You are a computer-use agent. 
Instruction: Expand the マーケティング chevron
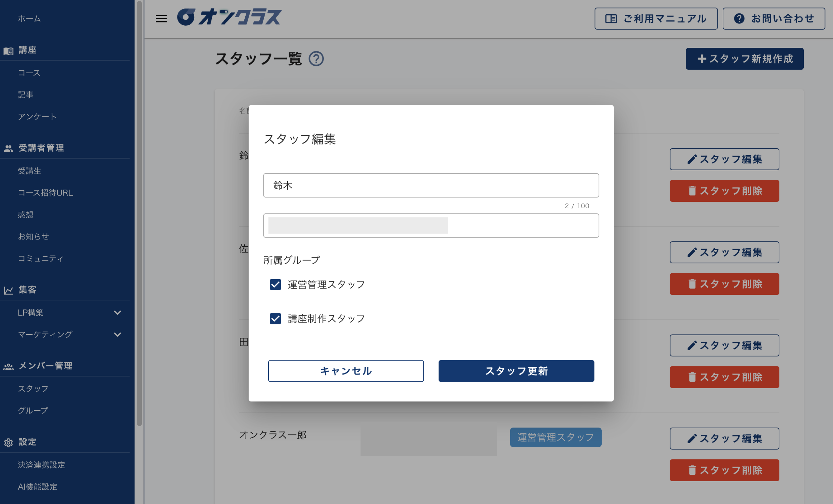[118, 335]
